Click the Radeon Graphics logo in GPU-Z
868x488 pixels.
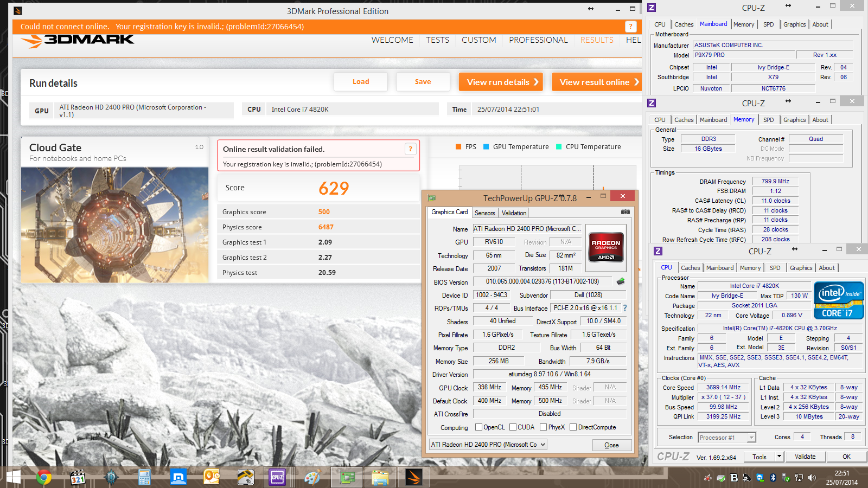pyautogui.click(x=606, y=248)
